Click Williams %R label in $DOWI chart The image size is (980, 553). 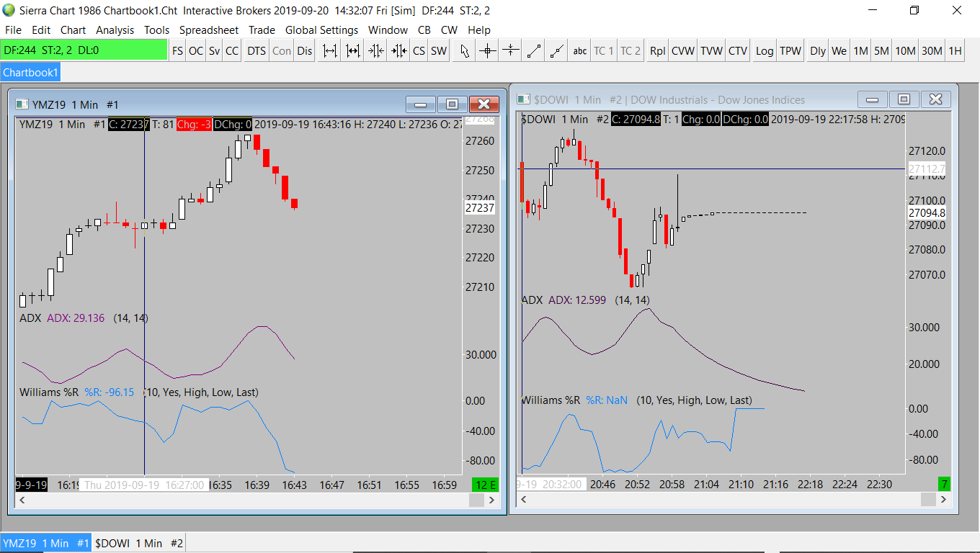(551, 400)
